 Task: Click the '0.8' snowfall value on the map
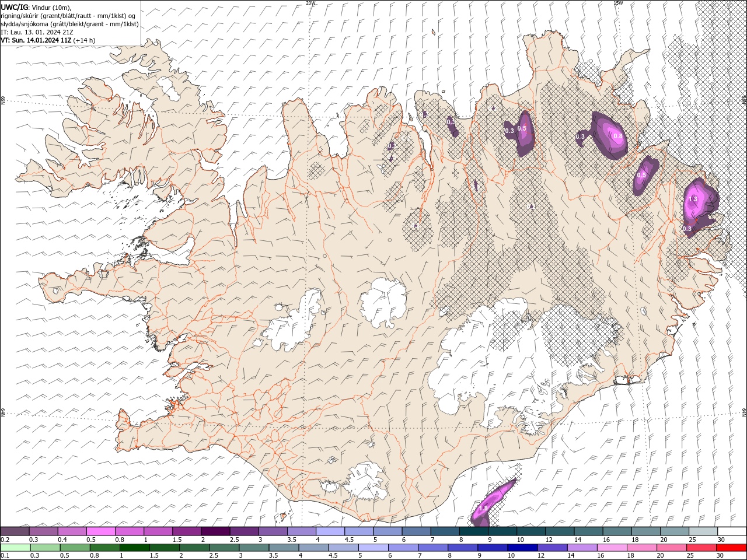[618, 136]
